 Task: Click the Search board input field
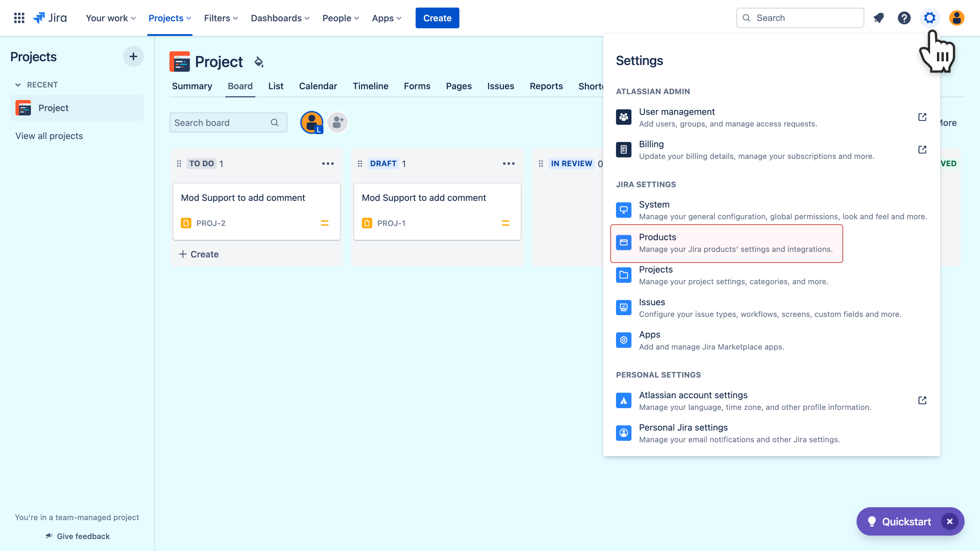pos(228,122)
